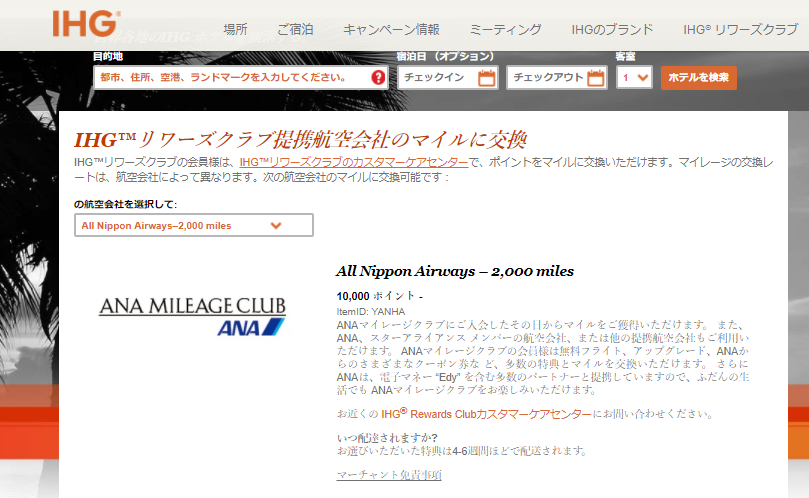Open the マーチャント免責事項 link

coord(389,474)
